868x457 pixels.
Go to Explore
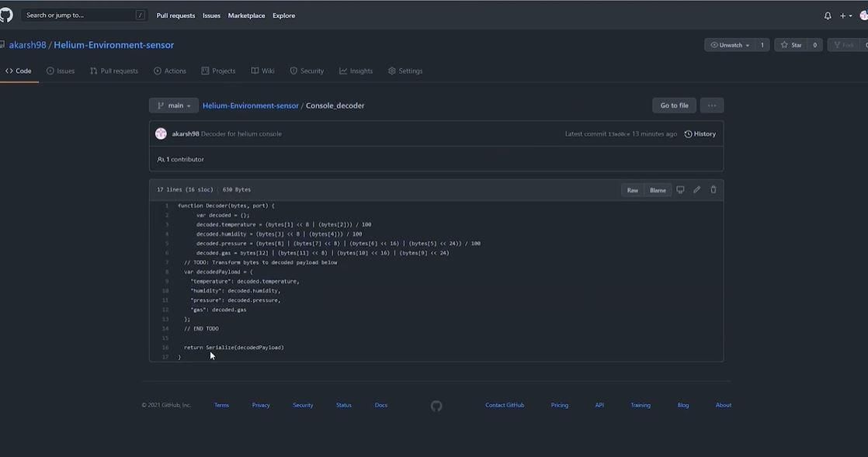283,16
